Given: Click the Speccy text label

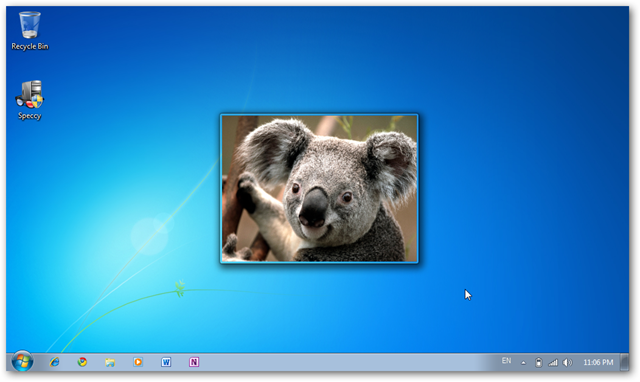Looking at the screenshot, I should pos(29,116).
